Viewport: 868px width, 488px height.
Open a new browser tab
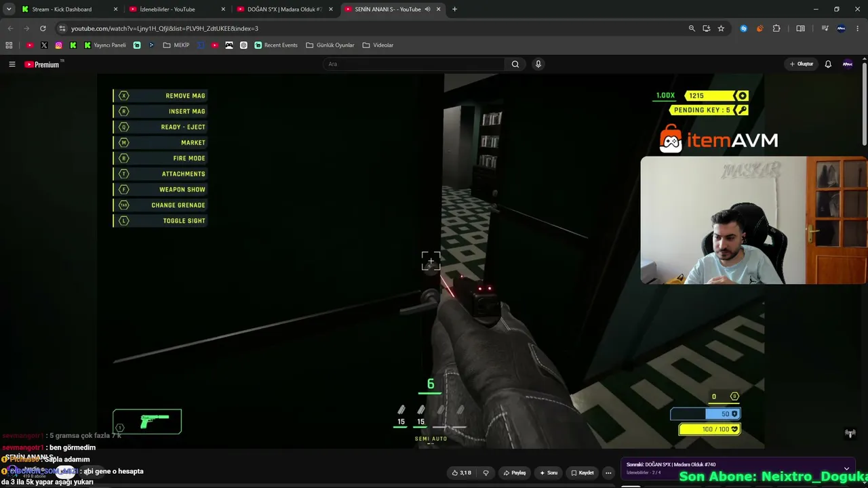(454, 9)
